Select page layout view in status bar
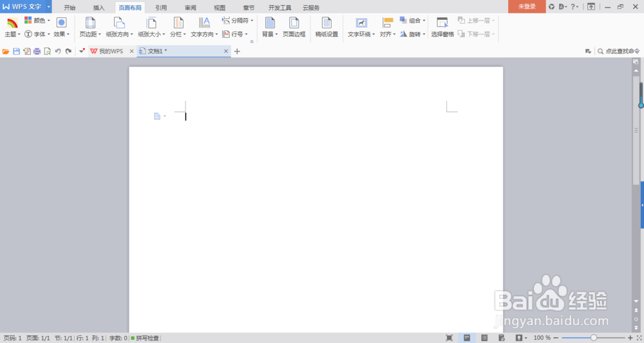 (467, 338)
